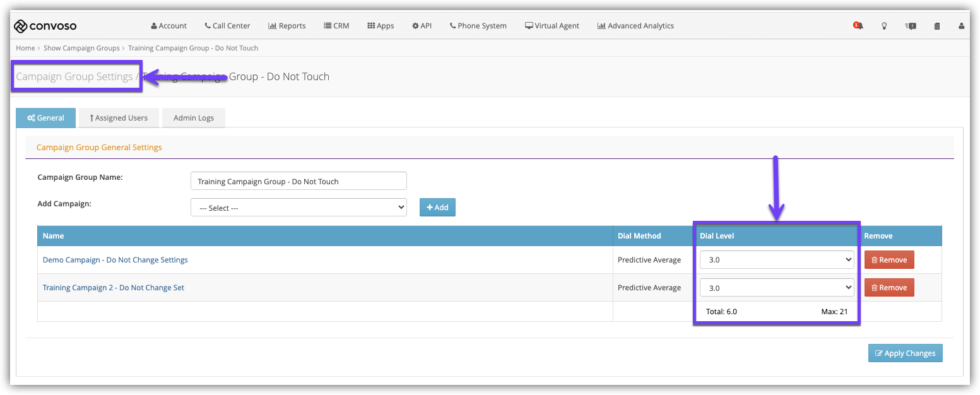Open the notifications bell icon

tap(858, 26)
